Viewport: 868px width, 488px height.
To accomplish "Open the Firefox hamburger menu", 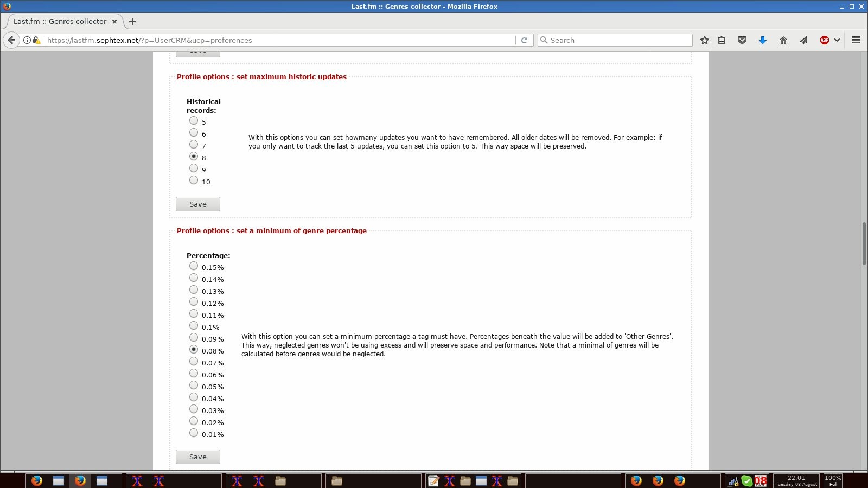I will [856, 40].
